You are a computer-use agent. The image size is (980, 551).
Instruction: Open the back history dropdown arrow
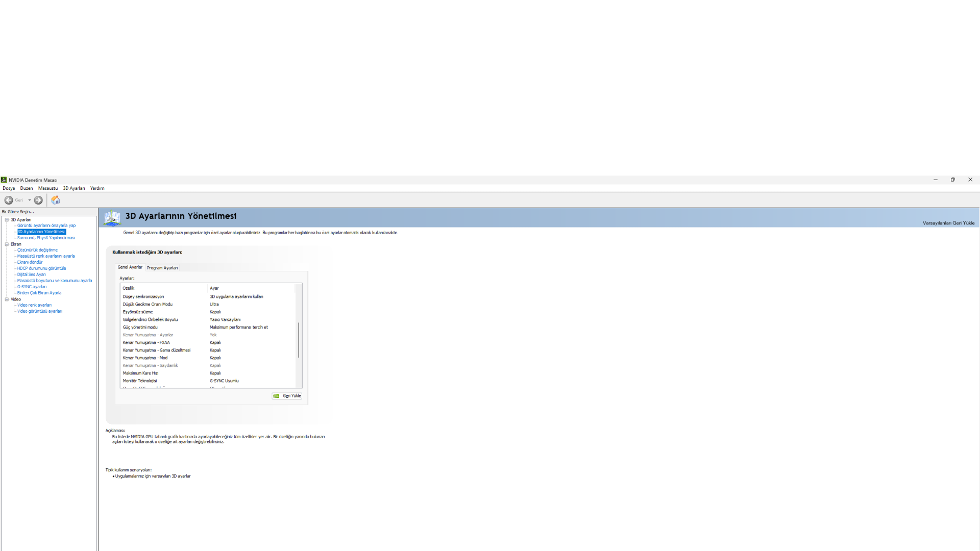click(x=30, y=200)
